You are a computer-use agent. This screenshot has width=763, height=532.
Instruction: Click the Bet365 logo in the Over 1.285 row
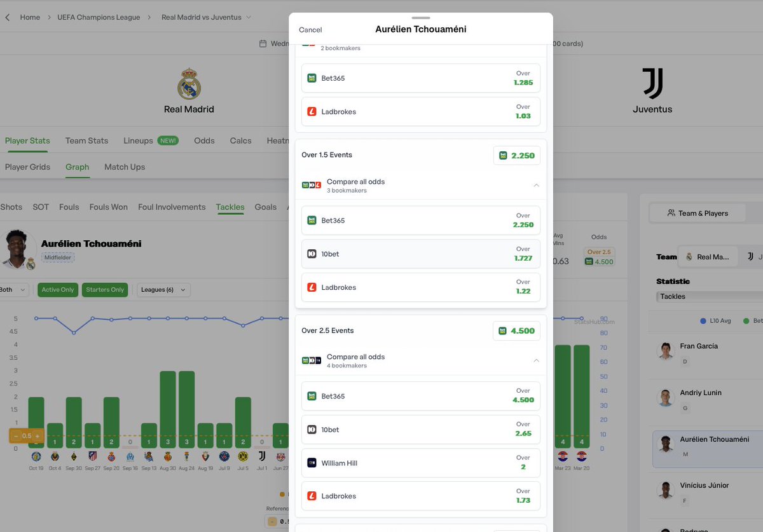coord(312,78)
